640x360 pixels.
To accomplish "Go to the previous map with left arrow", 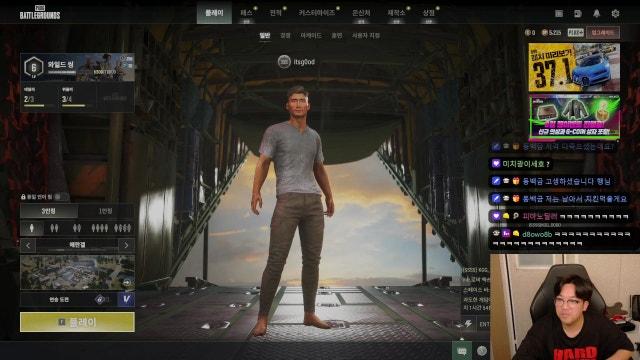I will pyautogui.click(x=28, y=245).
